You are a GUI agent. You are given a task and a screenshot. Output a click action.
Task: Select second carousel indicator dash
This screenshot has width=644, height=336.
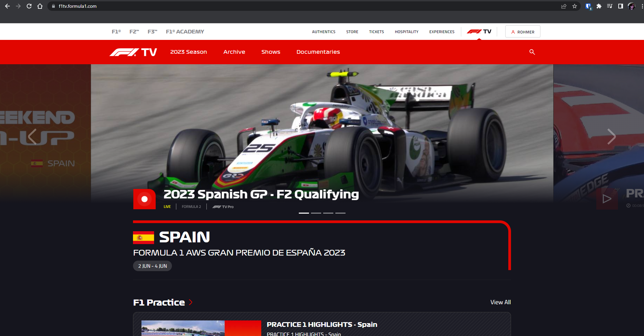pyautogui.click(x=316, y=213)
